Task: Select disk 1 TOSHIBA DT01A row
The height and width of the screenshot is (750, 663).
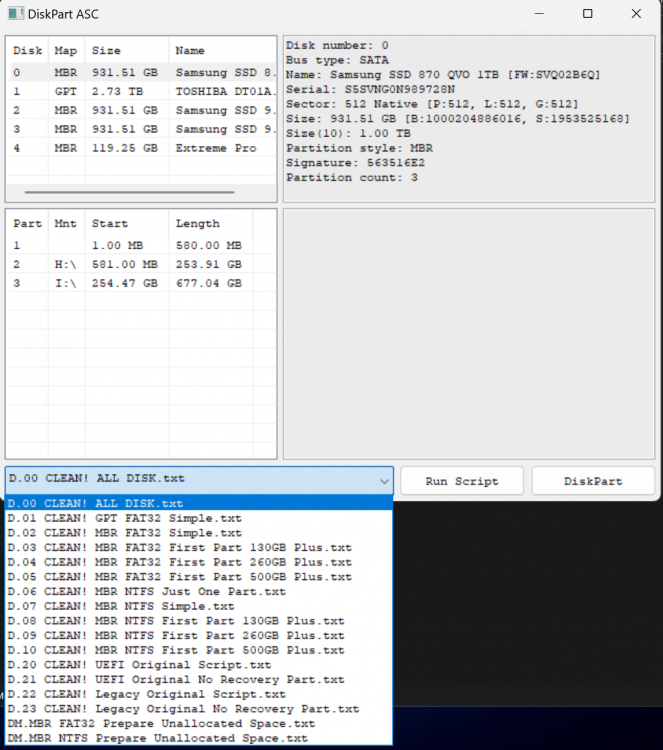Action: (x=143, y=91)
